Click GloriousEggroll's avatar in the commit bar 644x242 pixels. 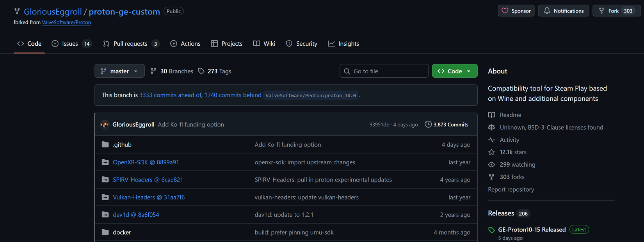click(x=105, y=125)
